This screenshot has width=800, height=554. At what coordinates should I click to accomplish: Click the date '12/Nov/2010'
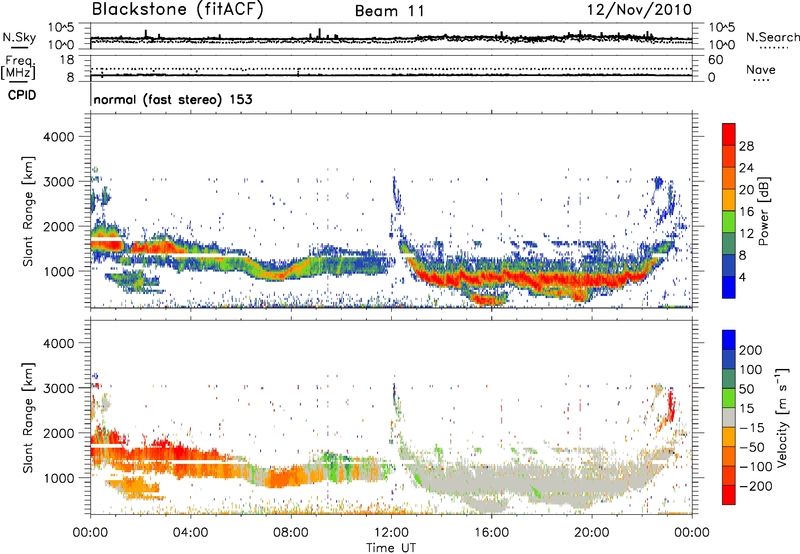[639, 10]
